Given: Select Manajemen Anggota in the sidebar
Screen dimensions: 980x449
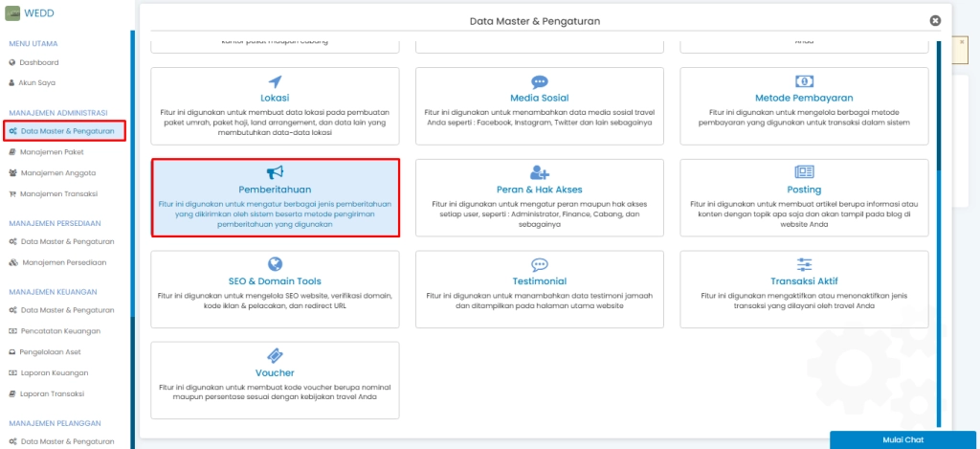Looking at the screenshot, I should click(56, 172).
